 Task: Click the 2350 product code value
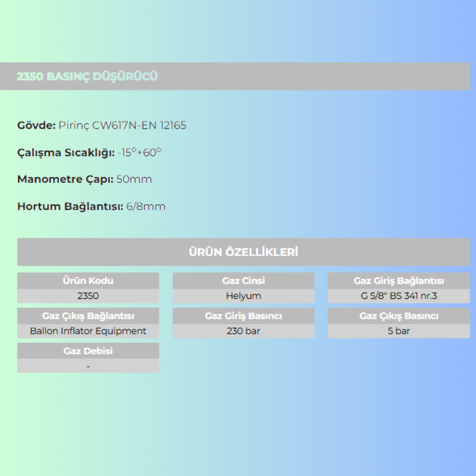(88, 296)
